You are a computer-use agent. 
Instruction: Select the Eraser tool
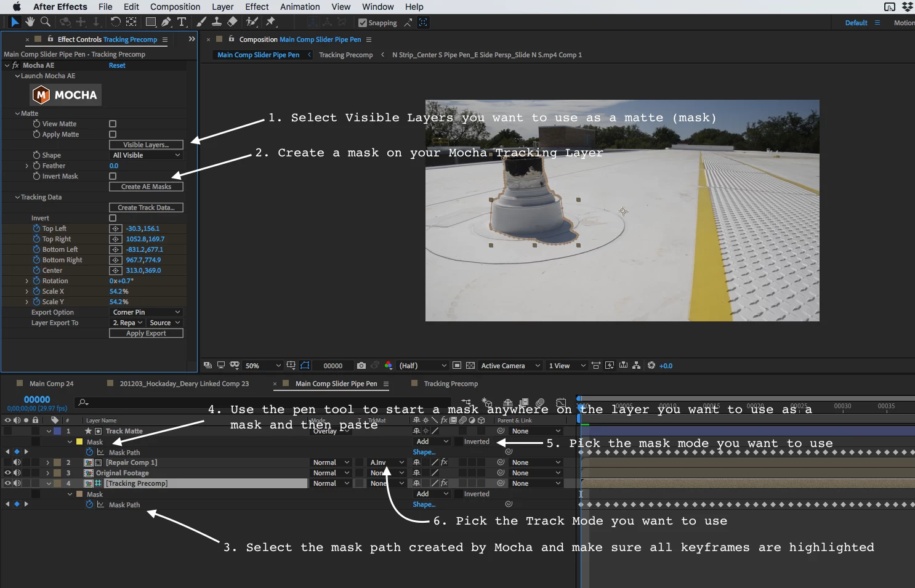coord(232,22)
